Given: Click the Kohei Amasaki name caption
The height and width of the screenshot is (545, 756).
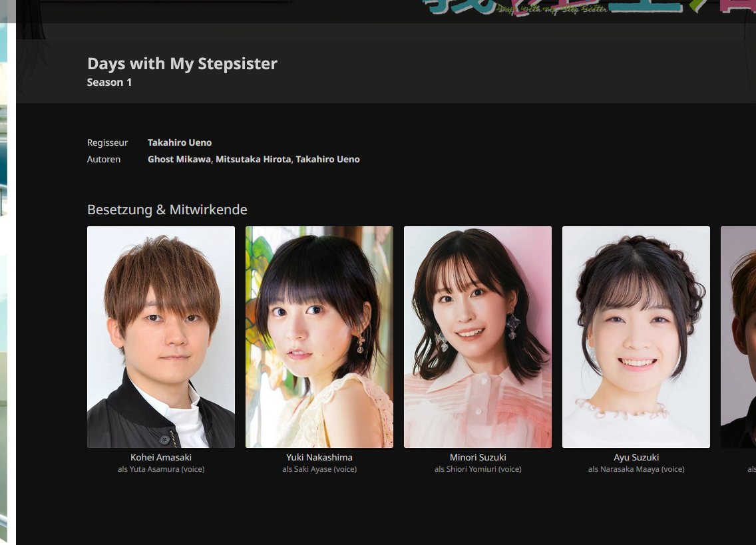Looking at the screenshot, I should 160,457.
